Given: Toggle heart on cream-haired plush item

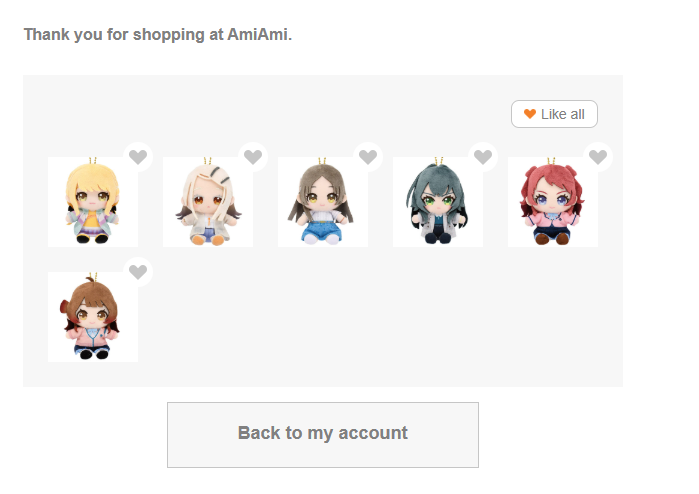Looking at the screenshot, I should pyautogui.click(x=253, y=157).
